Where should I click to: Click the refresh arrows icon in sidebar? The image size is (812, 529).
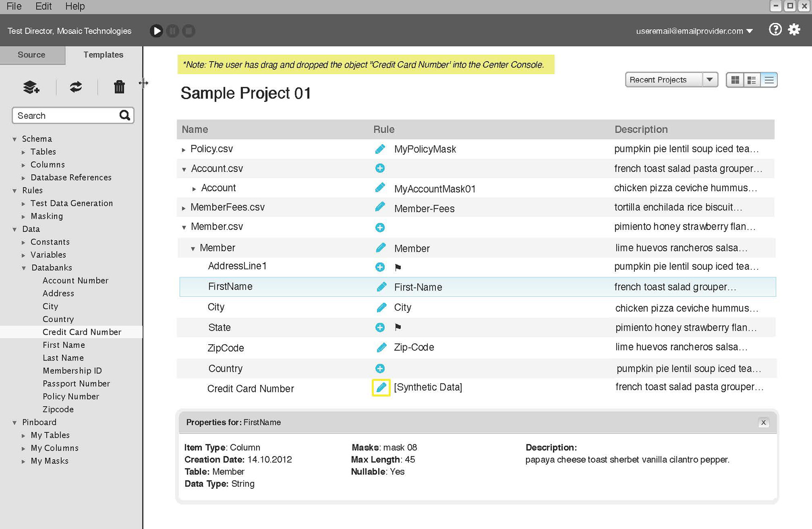point(76,87)
